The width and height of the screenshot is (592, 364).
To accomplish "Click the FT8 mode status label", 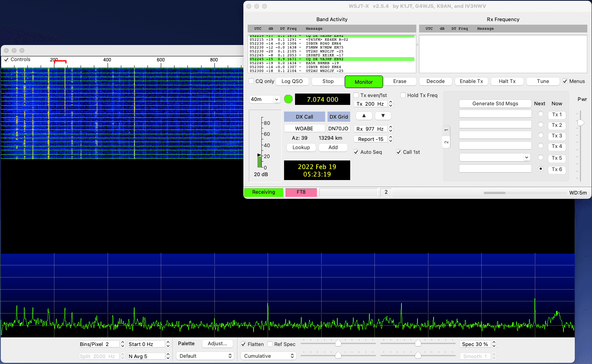I will 301,192.
